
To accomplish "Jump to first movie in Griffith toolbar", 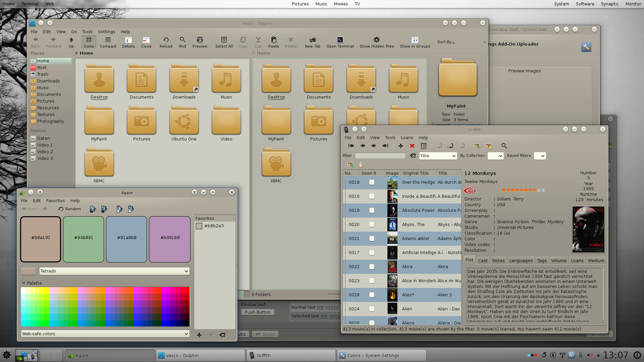I will 351,146.
